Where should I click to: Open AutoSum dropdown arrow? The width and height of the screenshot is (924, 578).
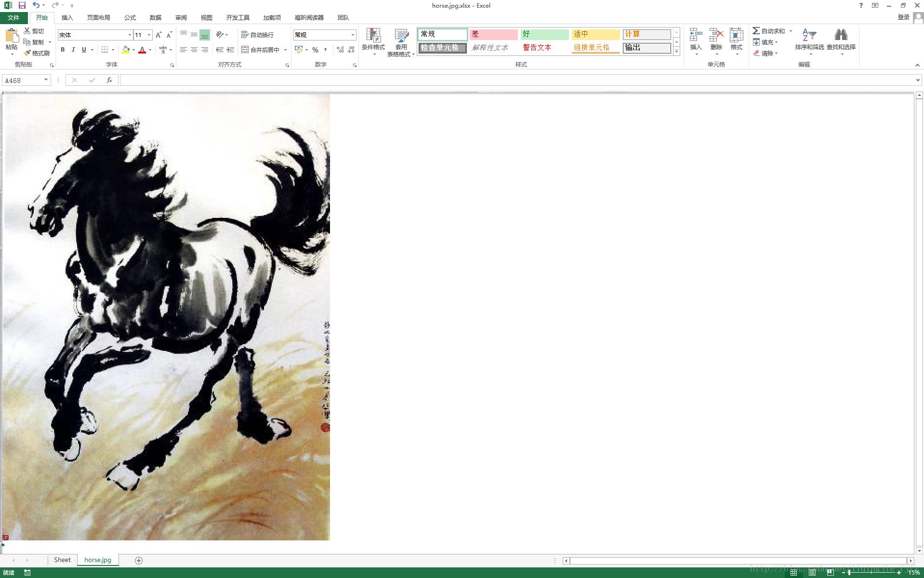[791, 31]
